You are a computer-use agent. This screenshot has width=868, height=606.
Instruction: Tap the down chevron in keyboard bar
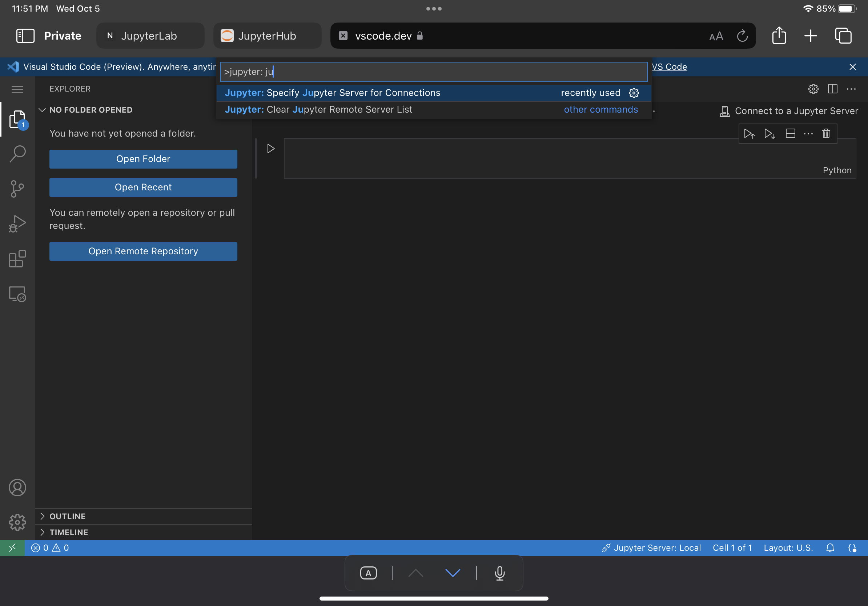pos(453,573)
